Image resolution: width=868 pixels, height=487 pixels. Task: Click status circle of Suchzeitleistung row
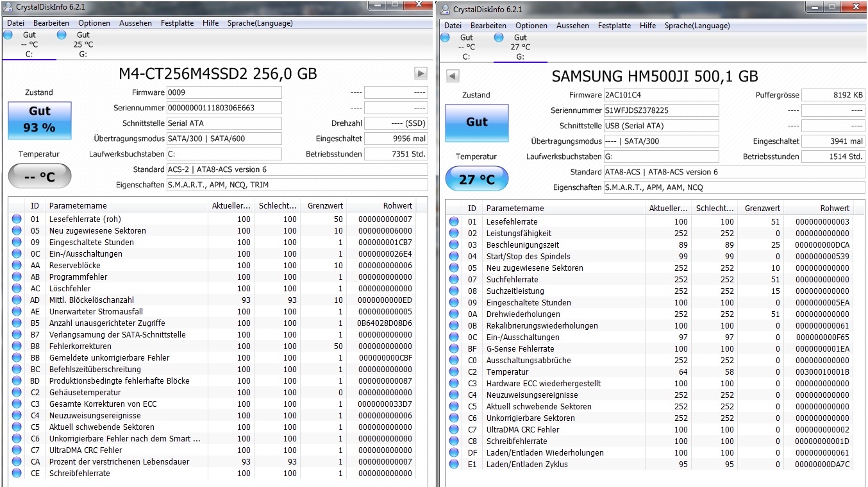(454, 291)
